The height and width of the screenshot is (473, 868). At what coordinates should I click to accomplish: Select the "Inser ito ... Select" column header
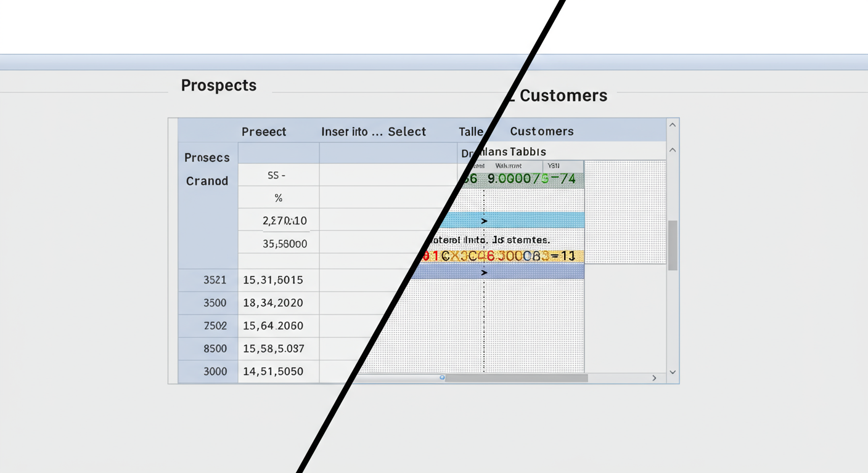coord(374,132)
